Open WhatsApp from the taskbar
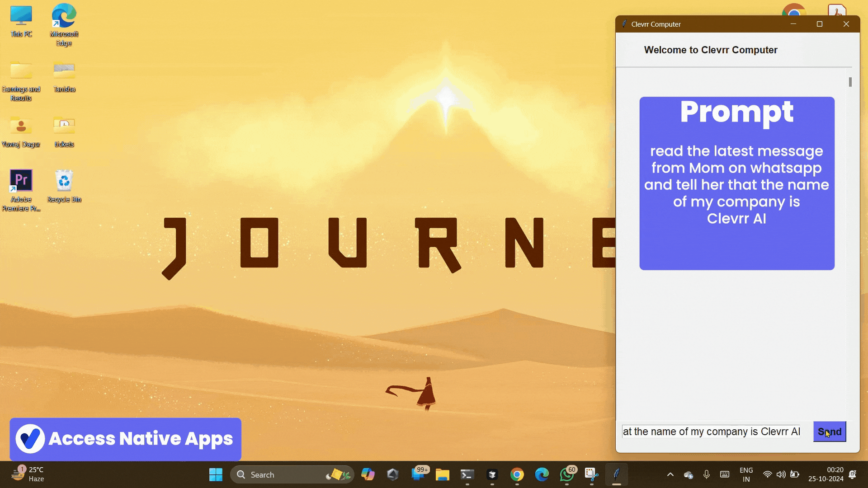The width and height of the screenshot is (868, 488). (566, 474)
